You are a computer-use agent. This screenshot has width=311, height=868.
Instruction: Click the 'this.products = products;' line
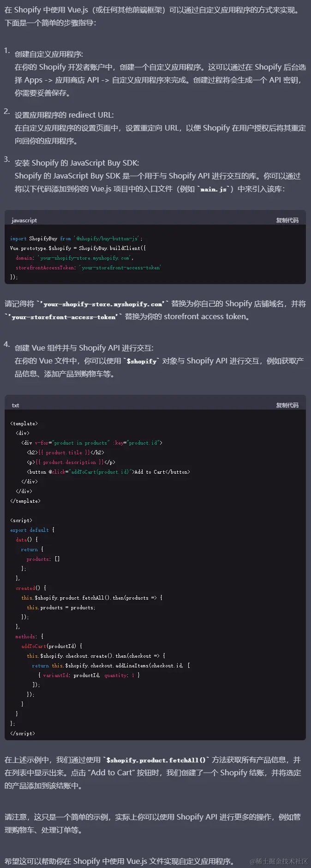point(61,607)
